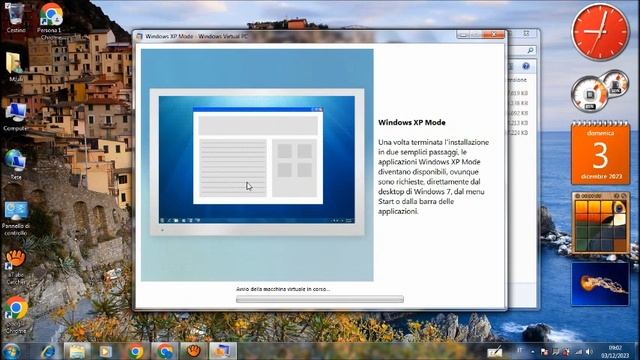Click the network signal tray icon
640x360 pixels.
tap(578, 351)
